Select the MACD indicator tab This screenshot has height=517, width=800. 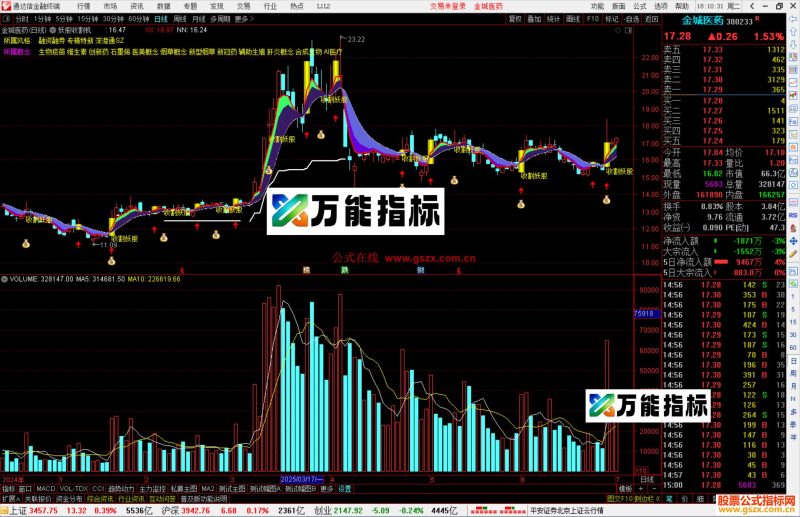click(45, 488)
